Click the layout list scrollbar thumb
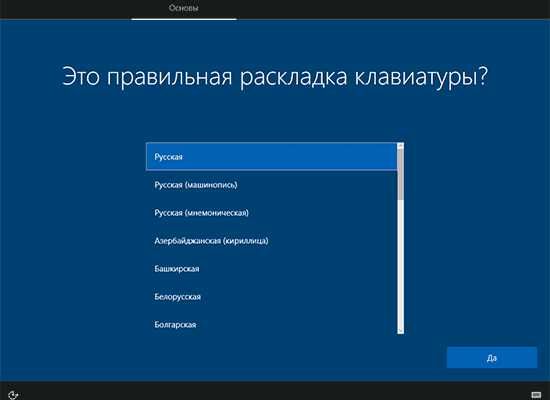The image size is (550, 400). [401, 174]
